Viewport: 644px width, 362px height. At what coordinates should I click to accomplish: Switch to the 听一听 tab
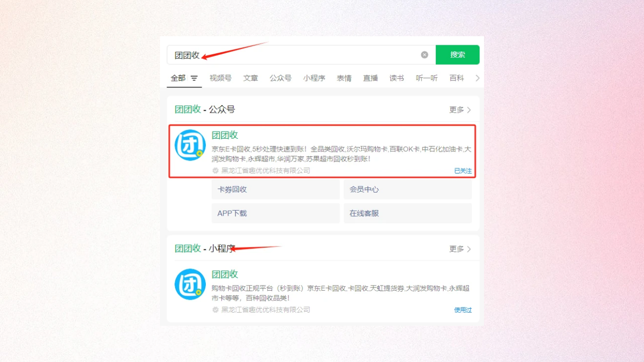[x=427, y=78]
